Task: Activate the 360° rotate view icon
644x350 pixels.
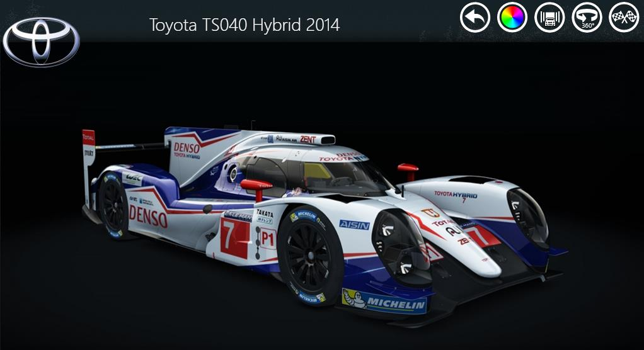Action: coord(587,17)
